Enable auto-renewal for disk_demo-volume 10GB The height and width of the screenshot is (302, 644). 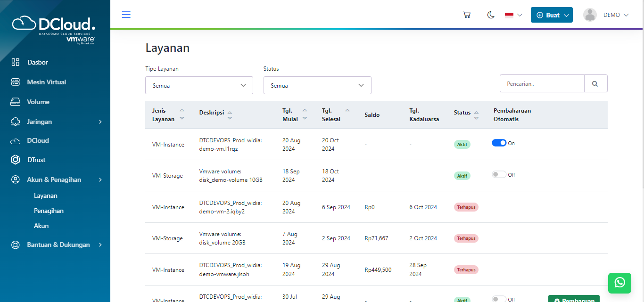click(498, 174)
